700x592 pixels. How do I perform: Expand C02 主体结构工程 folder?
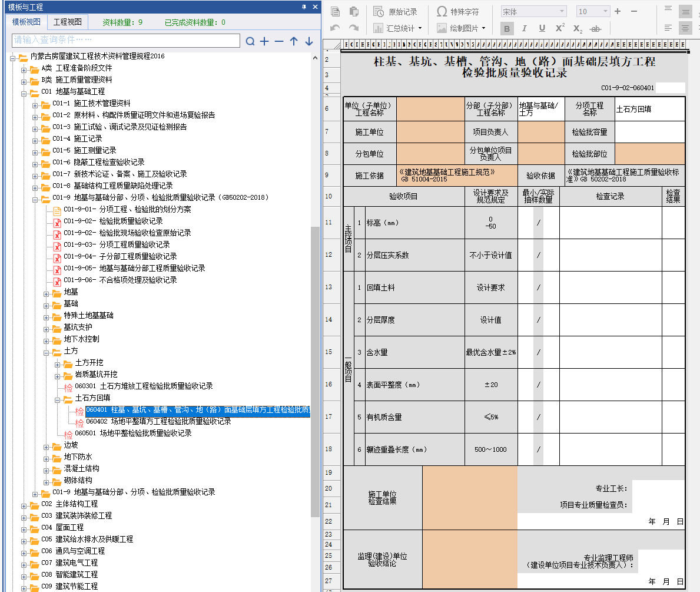[x=24, y=506]
